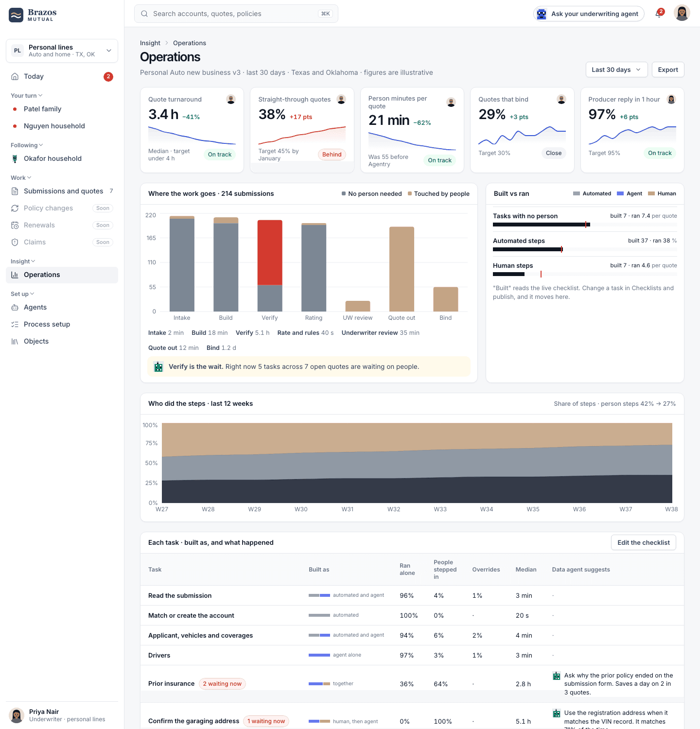
Task: Open Ask your underwriting agent
Action: (589, 14)
